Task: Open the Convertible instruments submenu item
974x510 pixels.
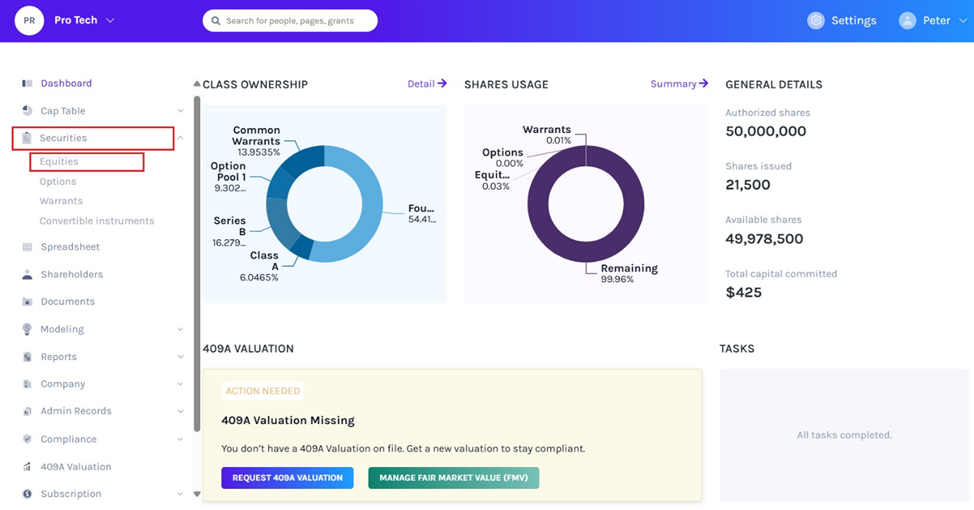Action: (x=97, y=221)
